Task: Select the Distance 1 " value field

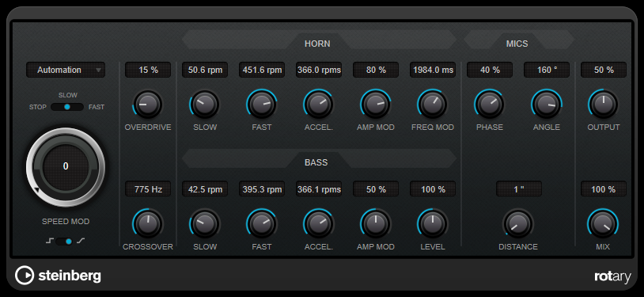Action: (519, 189)
